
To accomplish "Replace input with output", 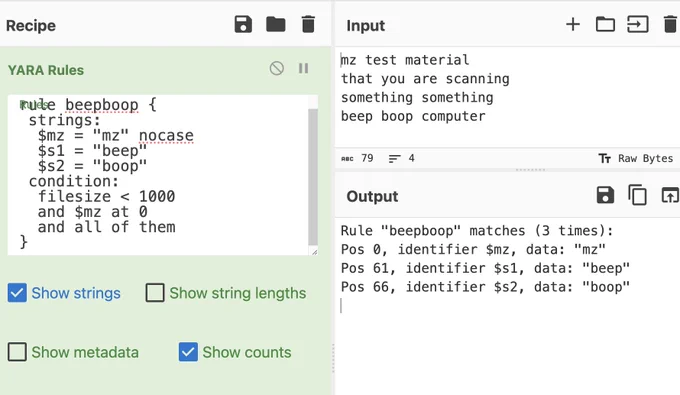I will click(670, 196).
